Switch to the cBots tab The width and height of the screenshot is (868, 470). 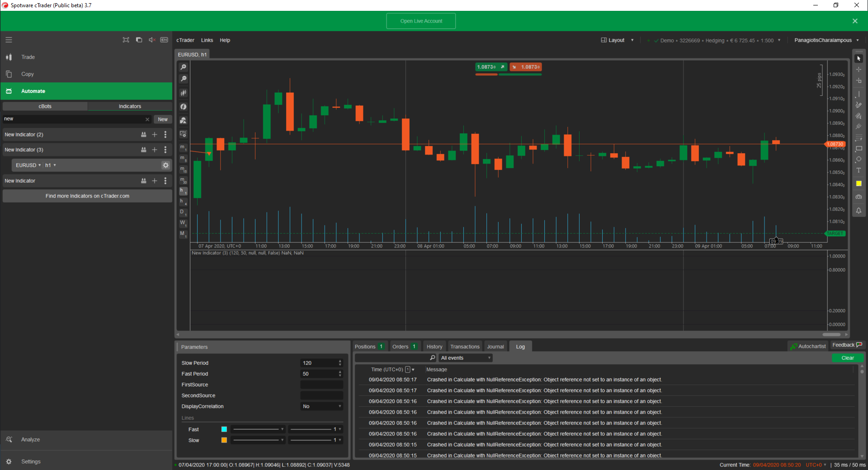pyautogui.click(x=45, y=106)
